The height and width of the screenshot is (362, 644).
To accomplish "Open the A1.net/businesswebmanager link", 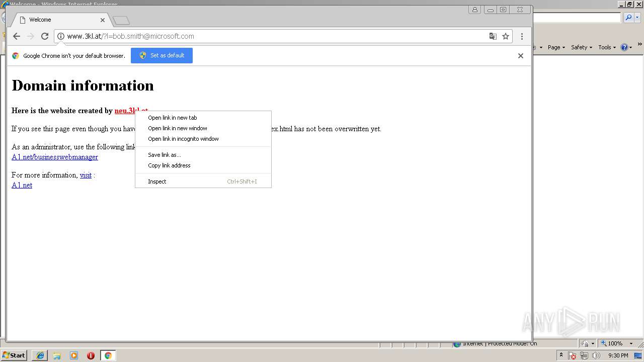I will tap(55, 157).
